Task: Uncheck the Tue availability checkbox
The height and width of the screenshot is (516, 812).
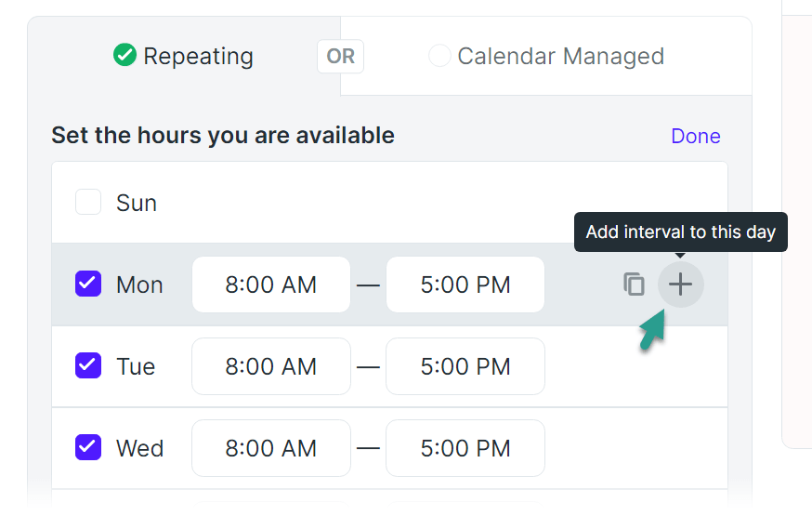Action: [88, 366]
